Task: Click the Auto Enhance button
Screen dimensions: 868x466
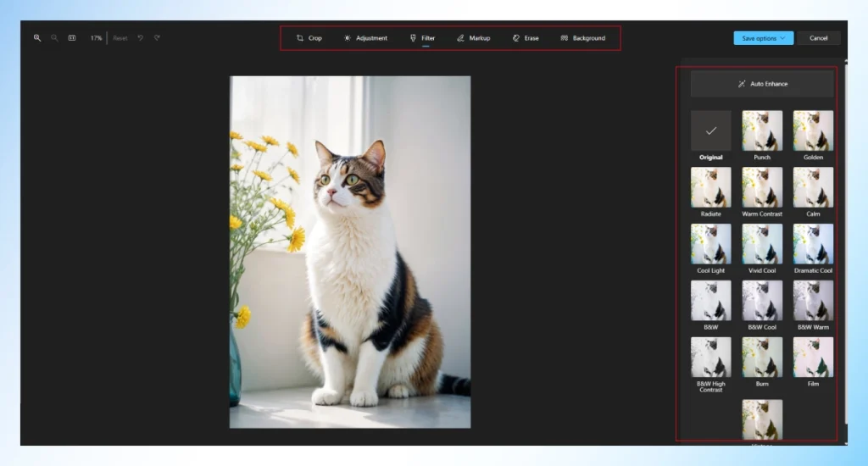Action: [762, 84]
